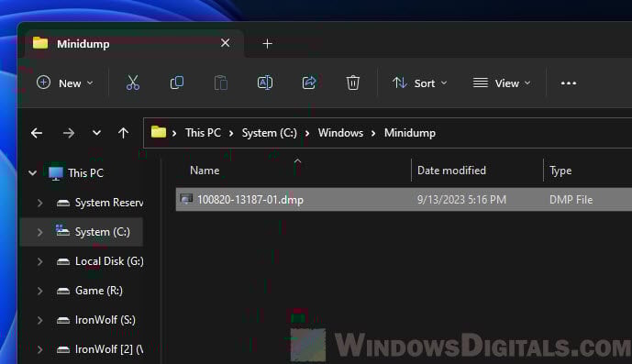Screen dimensions: 632x364
Task: Click date 9/13/2023 5:16 PM cell
Action: (x=461, y=200)
